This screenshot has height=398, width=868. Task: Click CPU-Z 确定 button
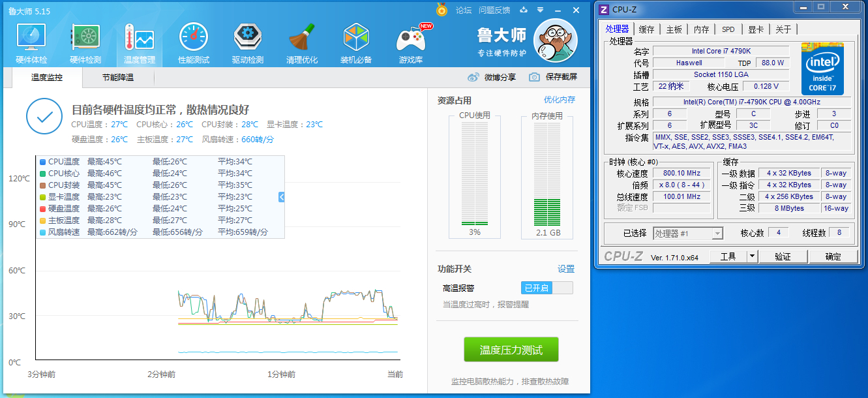tap(833, 256)
